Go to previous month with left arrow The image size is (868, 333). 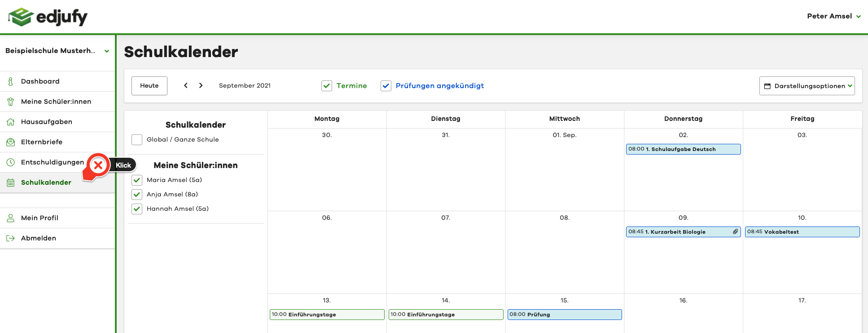point(186,85)
